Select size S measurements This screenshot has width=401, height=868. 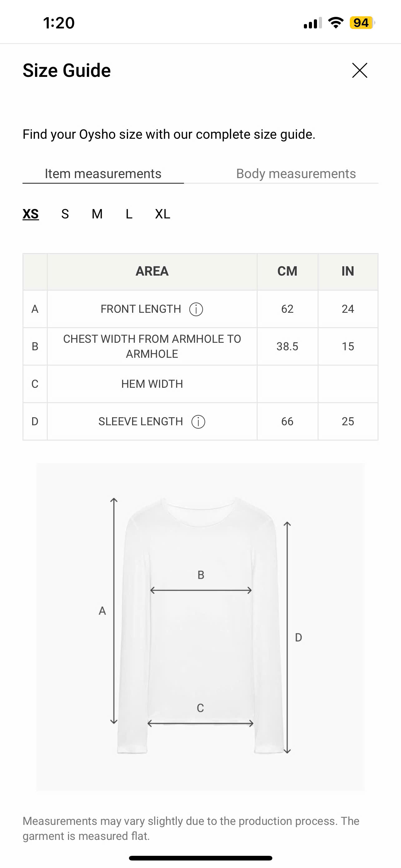pyautogui.click(x=65, y=214)
